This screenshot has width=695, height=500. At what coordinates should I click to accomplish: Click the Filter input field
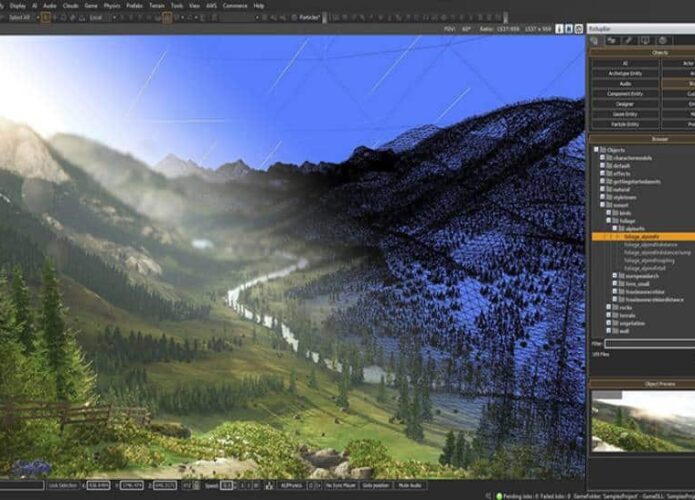(x=650, y=344)
